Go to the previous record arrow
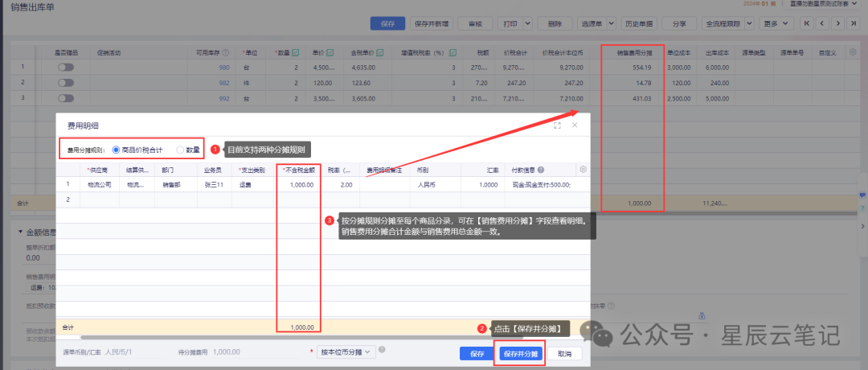This screenshot has height=370, width=868. click(x=822, y=24)
